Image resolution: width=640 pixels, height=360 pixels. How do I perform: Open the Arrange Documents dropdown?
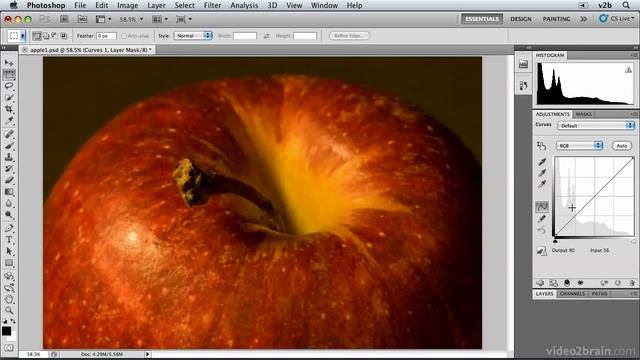pos(160,19)
